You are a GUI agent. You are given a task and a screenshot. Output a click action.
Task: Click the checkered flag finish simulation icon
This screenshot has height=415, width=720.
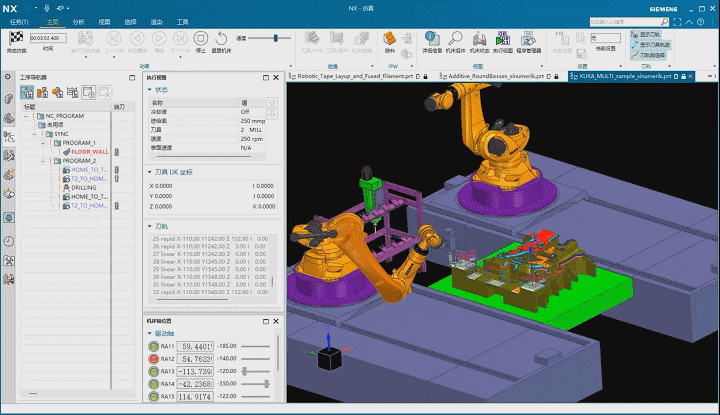[x=16, y=38]
